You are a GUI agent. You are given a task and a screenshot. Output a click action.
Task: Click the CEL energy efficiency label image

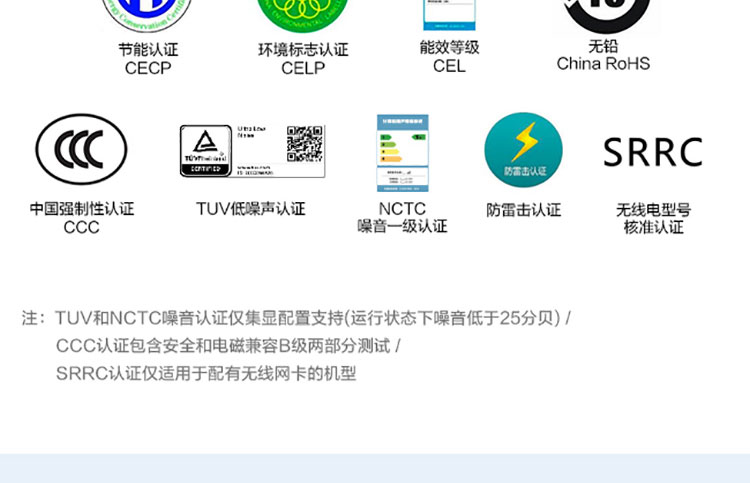(449, 14)
